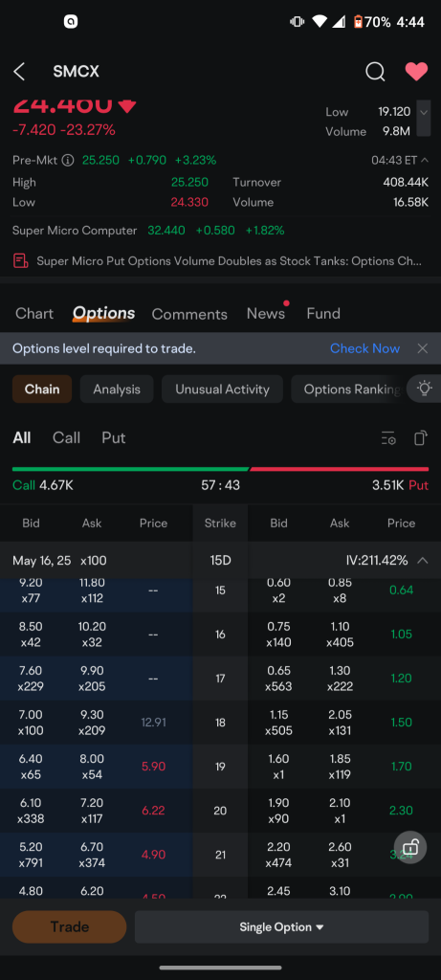The height and width of the screenshot is (980, 441).
Task: Tap the Trade button
Action: 69,926
